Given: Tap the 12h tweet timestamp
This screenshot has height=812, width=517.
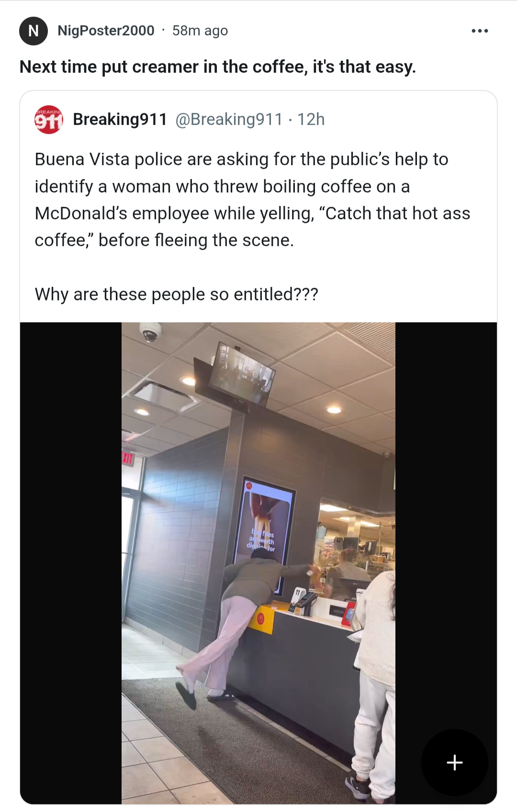Looking at the screenshot, I should [x=311, y=119].
